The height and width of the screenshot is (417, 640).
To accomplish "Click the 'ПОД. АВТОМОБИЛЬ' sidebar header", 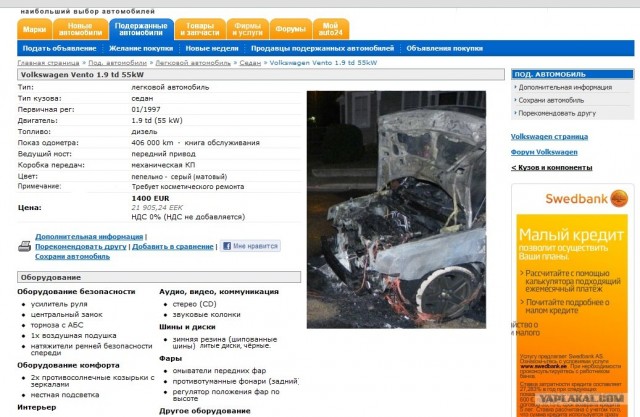I will pyautogui.click(x=573, y=74).
